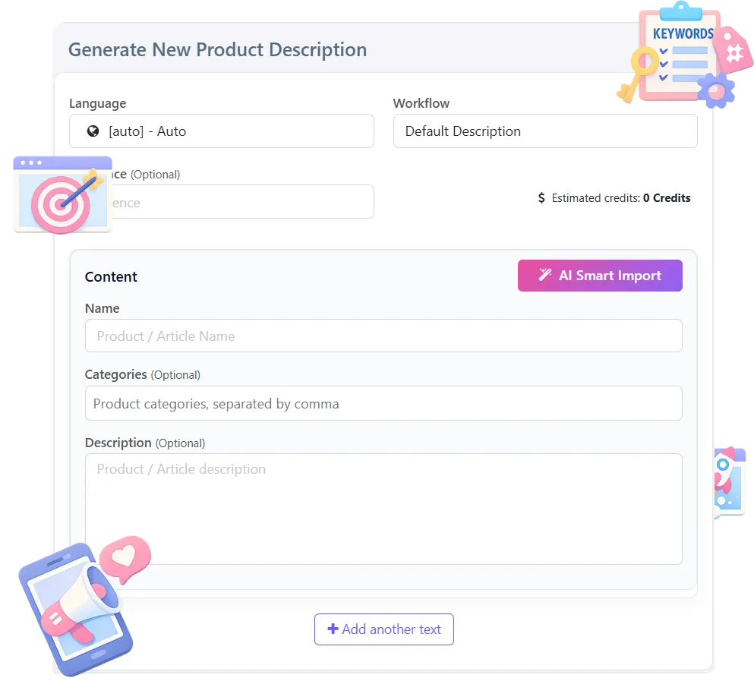Select the Audience optional input field
The width and height of the screenshot is (754, 700).
(243, 202)
